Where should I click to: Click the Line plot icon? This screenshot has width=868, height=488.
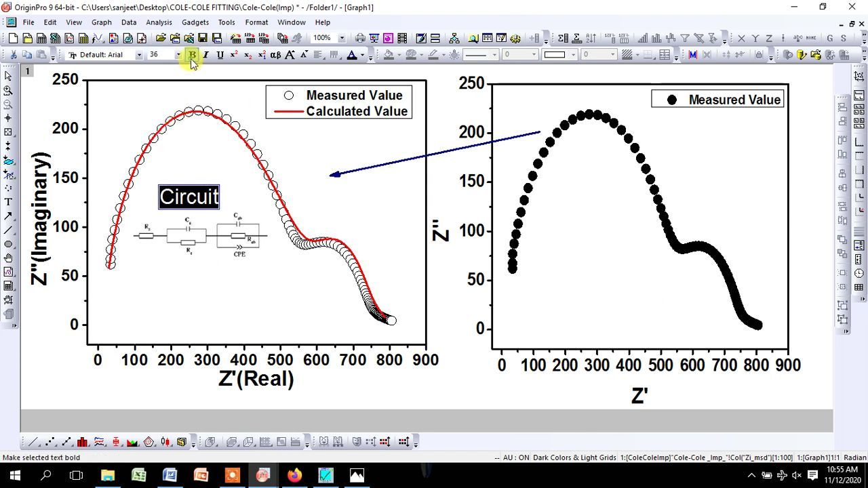point(33,442)
